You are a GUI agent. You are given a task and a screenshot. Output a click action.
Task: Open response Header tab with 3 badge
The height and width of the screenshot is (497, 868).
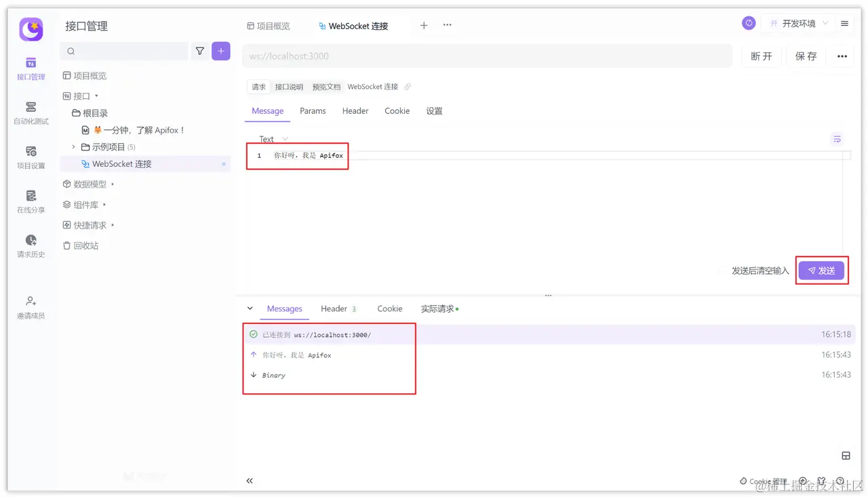point(338,309)
